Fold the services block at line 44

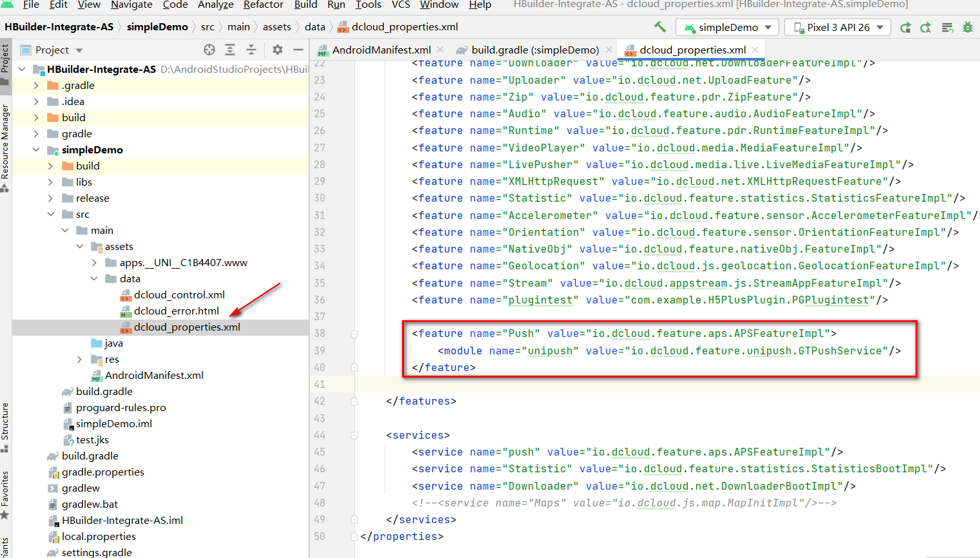354,435
